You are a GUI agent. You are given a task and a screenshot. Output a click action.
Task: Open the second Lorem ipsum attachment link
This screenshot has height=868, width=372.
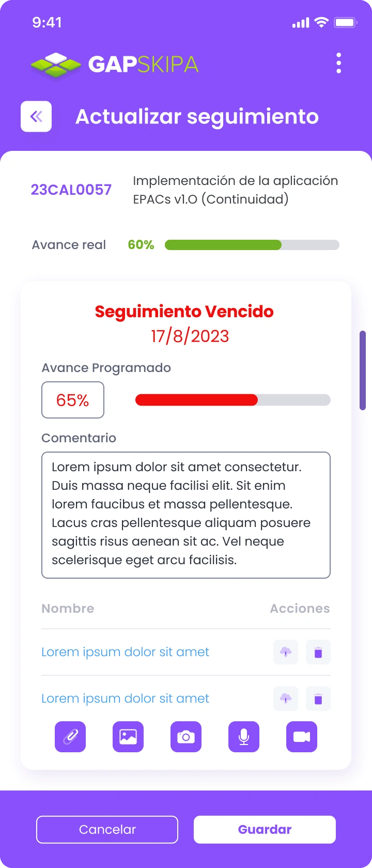pos(126,699)
